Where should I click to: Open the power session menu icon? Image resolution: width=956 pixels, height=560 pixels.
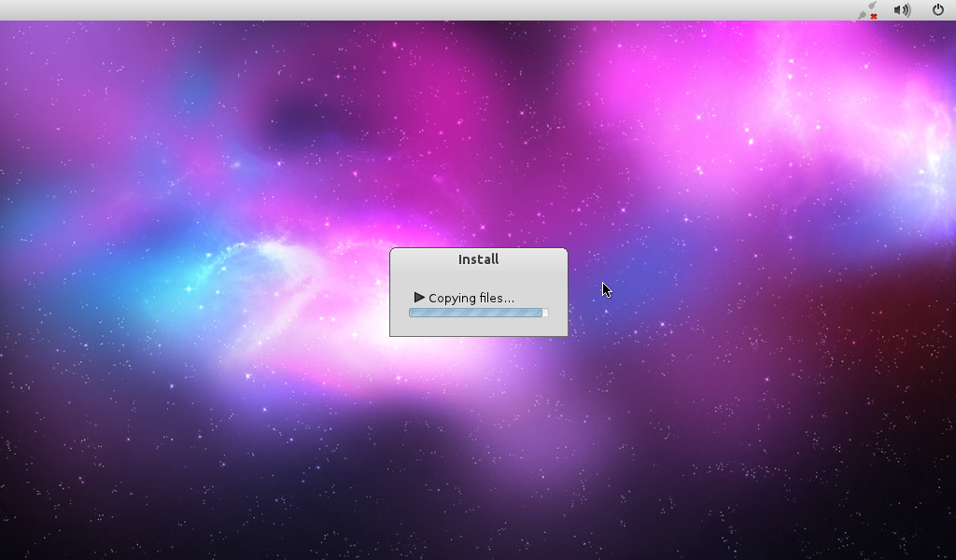(938, 10)
